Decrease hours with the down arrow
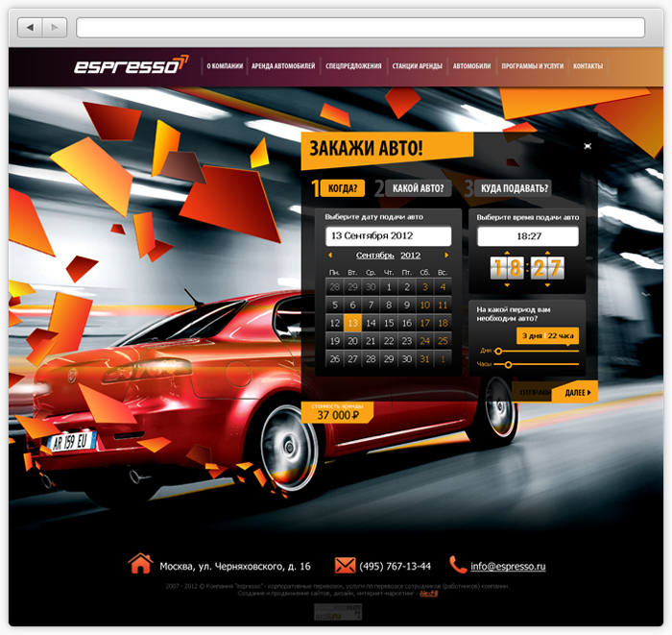 click(x=507, y=284)
